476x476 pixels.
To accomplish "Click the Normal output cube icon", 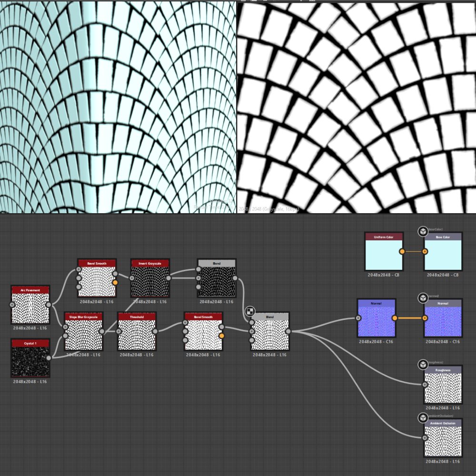I will [423, 298].
